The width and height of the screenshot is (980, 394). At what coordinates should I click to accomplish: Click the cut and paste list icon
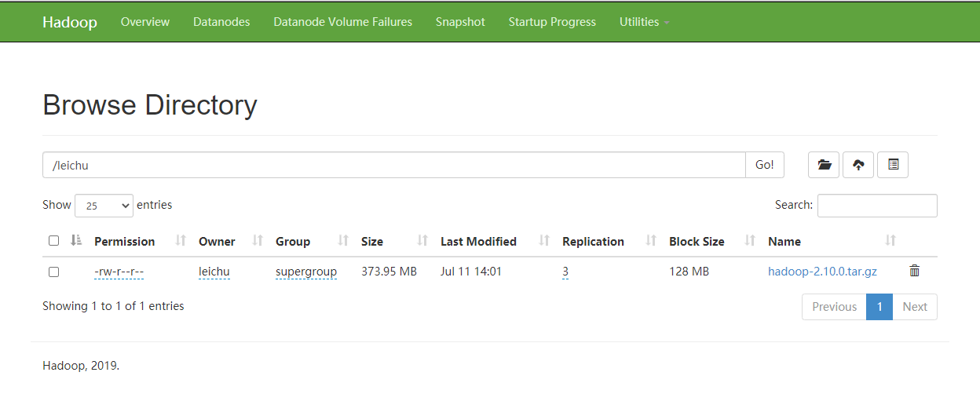(893, 165)
